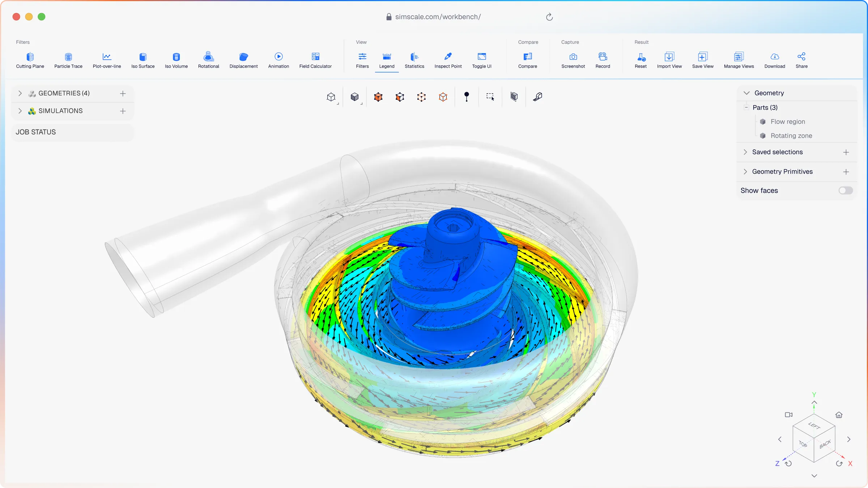The height and width of the screenshot is (488, 868).
Task: Apply the Displacement filter
Action: [243, 60]
